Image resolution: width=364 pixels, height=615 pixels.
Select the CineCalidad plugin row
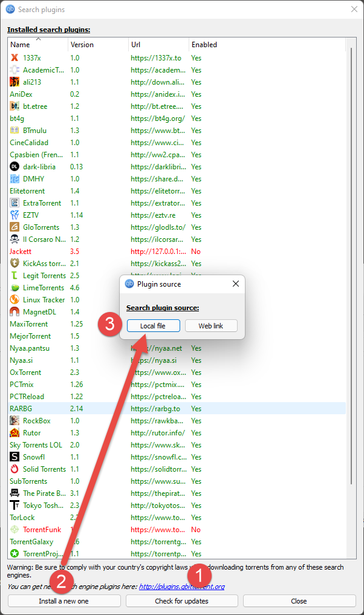177,142
